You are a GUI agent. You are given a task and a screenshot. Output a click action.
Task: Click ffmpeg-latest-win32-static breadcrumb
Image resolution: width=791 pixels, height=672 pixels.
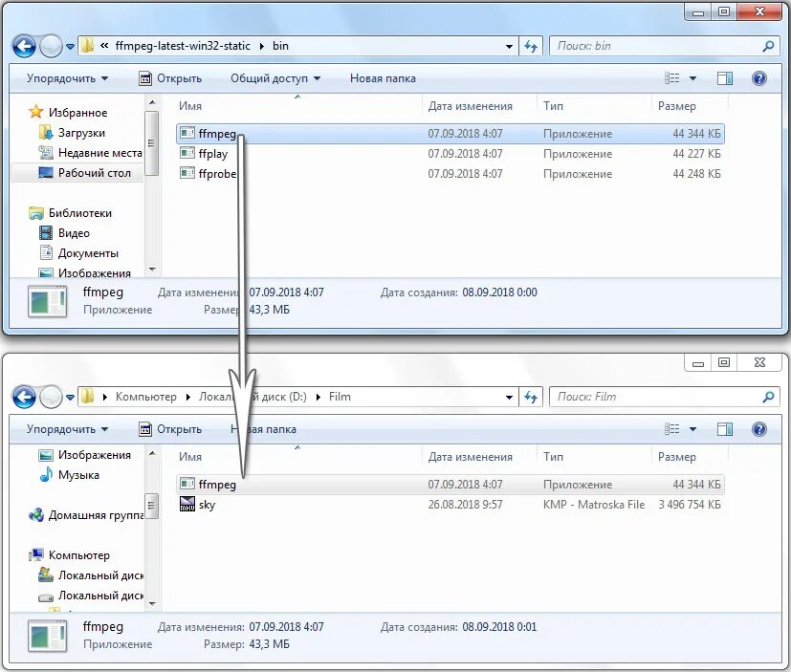[x=183, y=46]
